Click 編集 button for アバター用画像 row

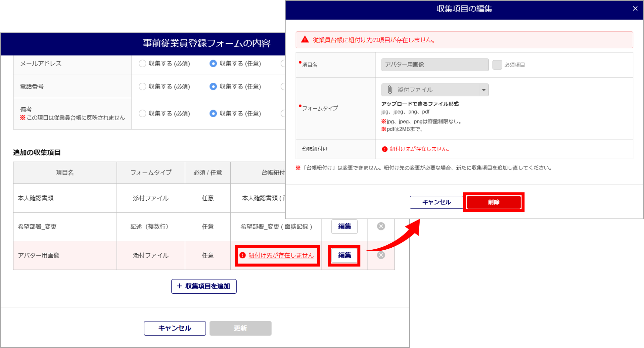point(344,255)
